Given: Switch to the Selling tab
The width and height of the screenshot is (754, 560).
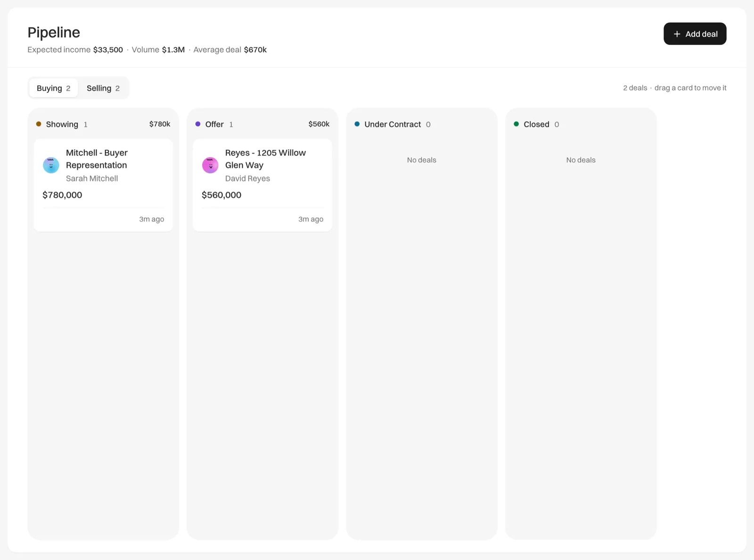Looking at the screenshot, I should point(103,88).
